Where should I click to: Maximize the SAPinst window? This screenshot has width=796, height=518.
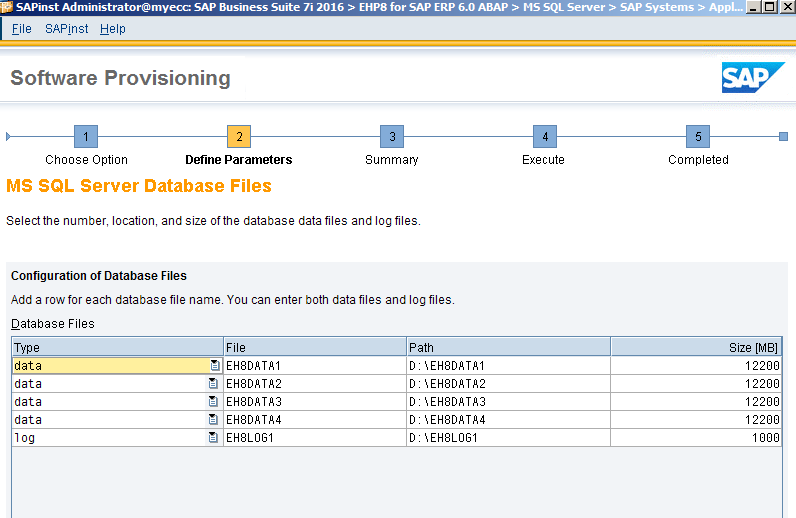(770, 7)
